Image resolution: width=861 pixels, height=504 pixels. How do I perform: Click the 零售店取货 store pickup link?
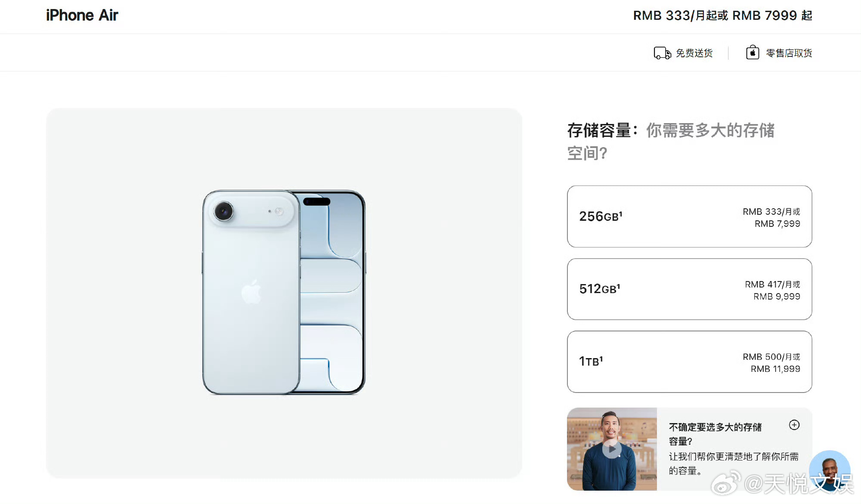(789, 53)
